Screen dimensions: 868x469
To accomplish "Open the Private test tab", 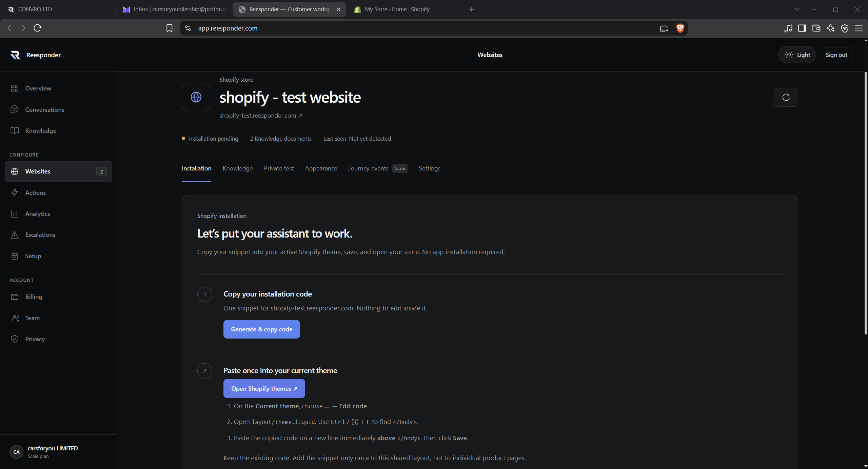I will pyautogui.click(x=279, y=168).
